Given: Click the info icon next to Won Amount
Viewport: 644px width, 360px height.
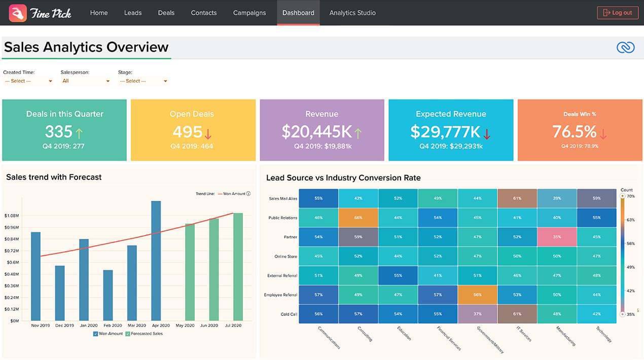Looking at the screenshot, I should coord(248,194).
